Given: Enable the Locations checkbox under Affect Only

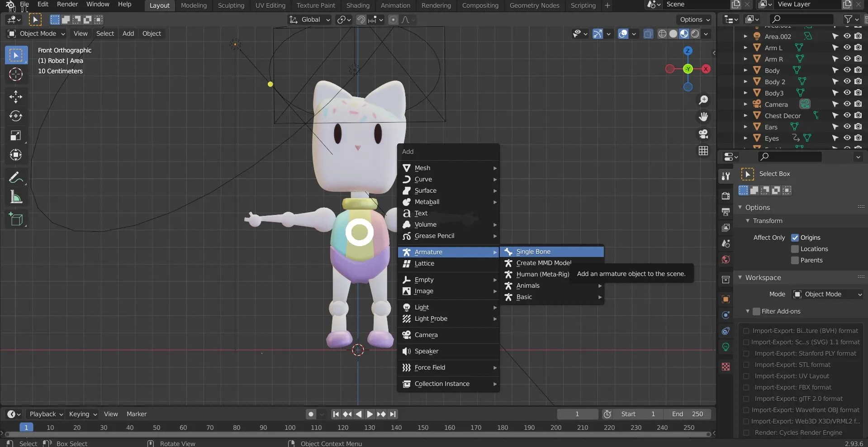Looking at the screenshot, I should tap(795, 249).
